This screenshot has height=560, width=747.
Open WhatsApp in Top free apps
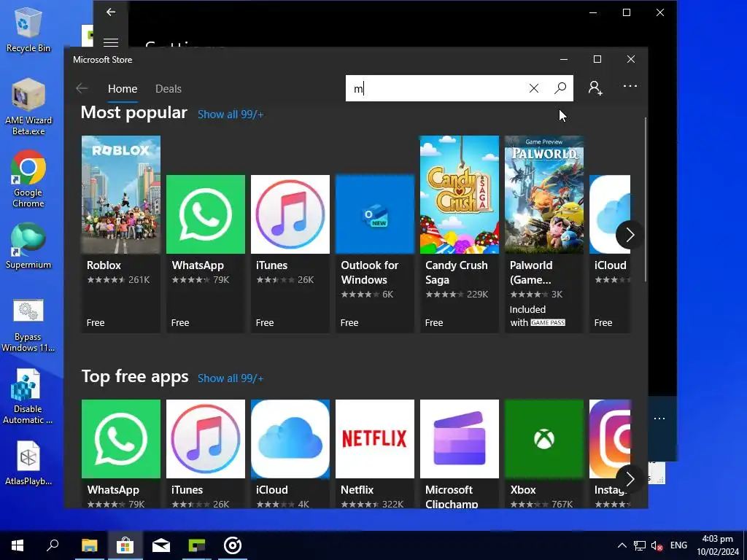click(x=121, y=454)
